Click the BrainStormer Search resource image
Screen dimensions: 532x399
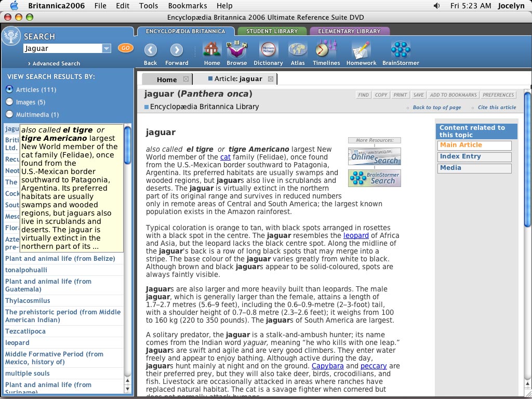tap(375, 178)
